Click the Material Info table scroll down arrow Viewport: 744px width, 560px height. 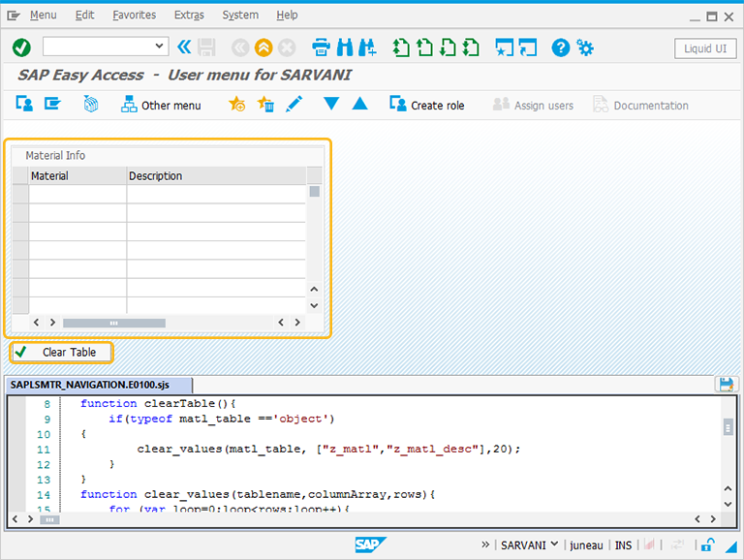click(x=314, y=305)
